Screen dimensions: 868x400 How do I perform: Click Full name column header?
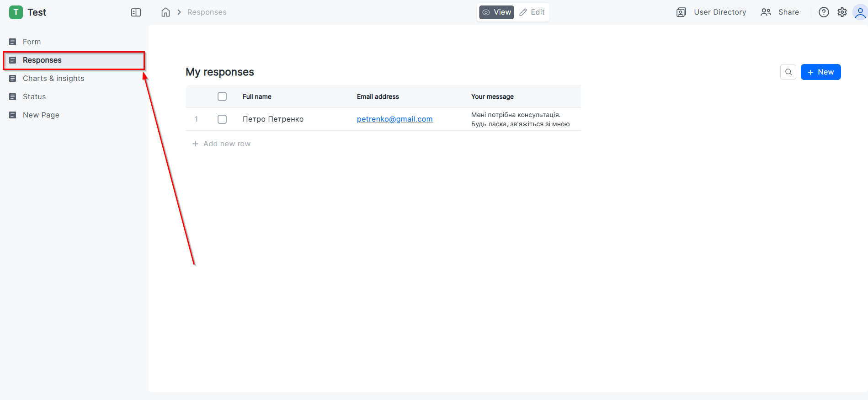[x=257, y=97]
